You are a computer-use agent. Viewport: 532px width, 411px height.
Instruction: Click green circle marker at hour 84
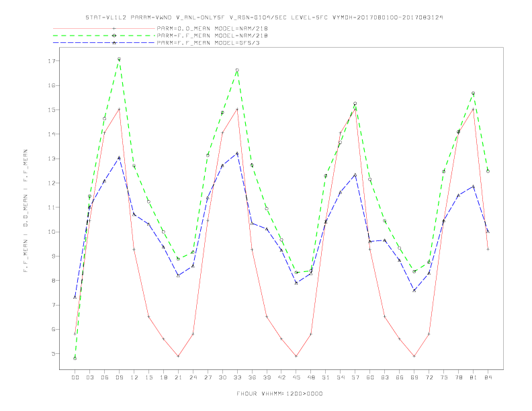(x=488, y=171)
